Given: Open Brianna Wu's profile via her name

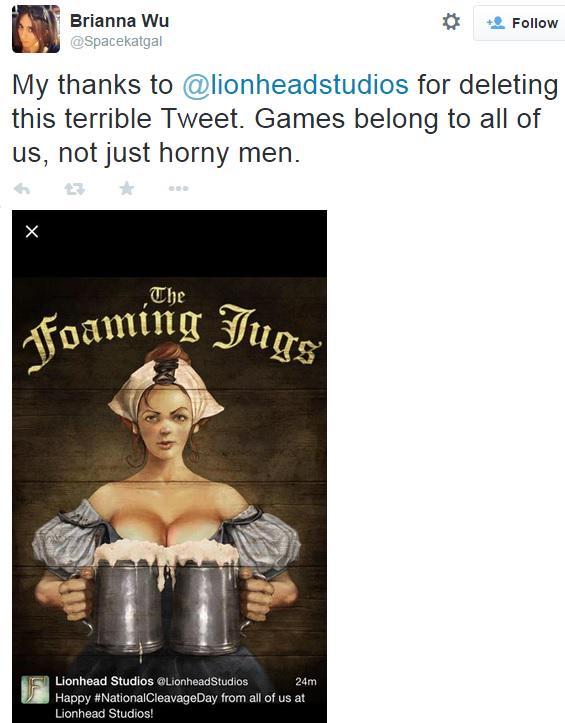Looking at the screenshot, I should coord(119,21).
